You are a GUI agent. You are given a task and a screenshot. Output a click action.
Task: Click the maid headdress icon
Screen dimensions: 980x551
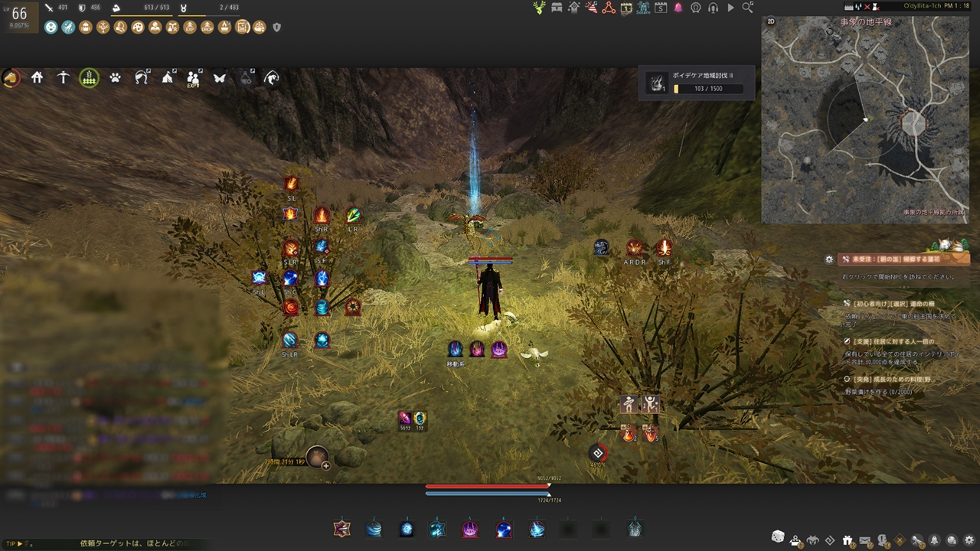[x=141, y=78]
